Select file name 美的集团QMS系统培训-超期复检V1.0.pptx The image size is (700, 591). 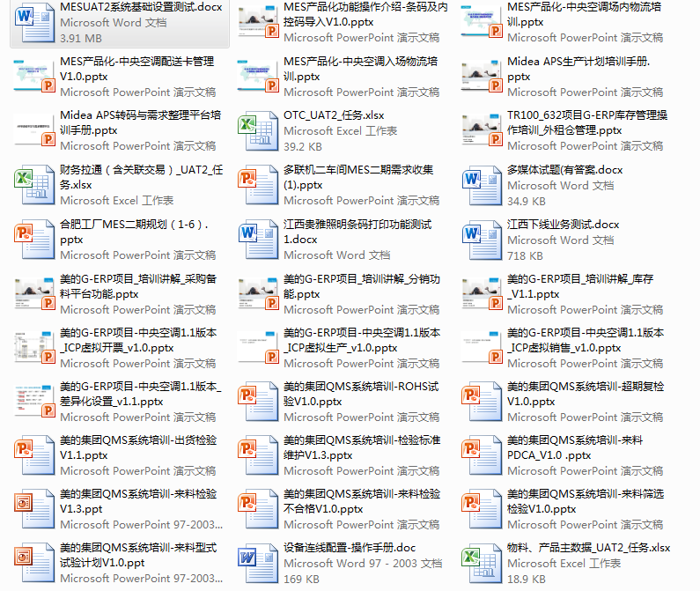click(586, 394)
